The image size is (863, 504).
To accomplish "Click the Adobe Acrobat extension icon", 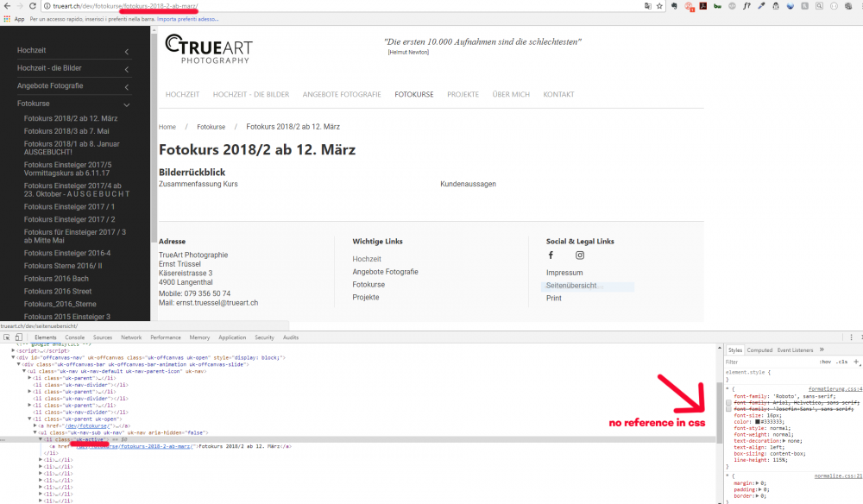I will (x=704, y=5).
